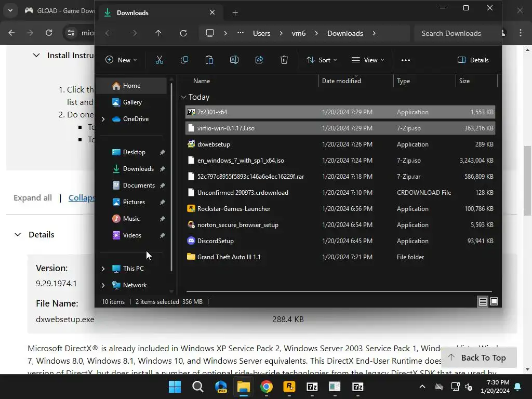
Task: Refresh the Downloads folder listing
Action: pyautogui.click(x=183, y=33)
